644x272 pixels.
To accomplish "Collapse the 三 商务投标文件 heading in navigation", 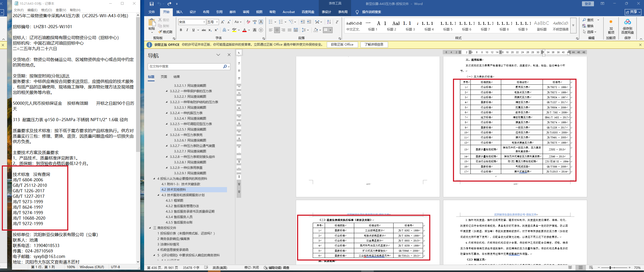I will click(x=150, y=228).
